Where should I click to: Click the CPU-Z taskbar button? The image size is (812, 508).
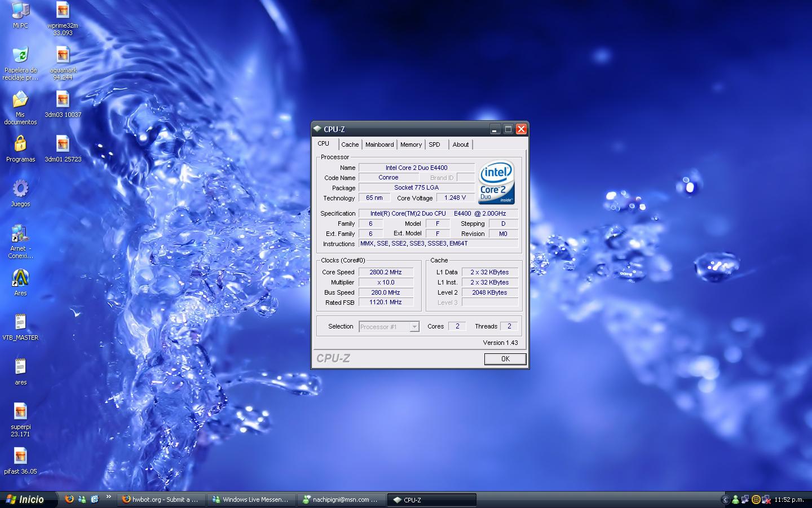432,500
